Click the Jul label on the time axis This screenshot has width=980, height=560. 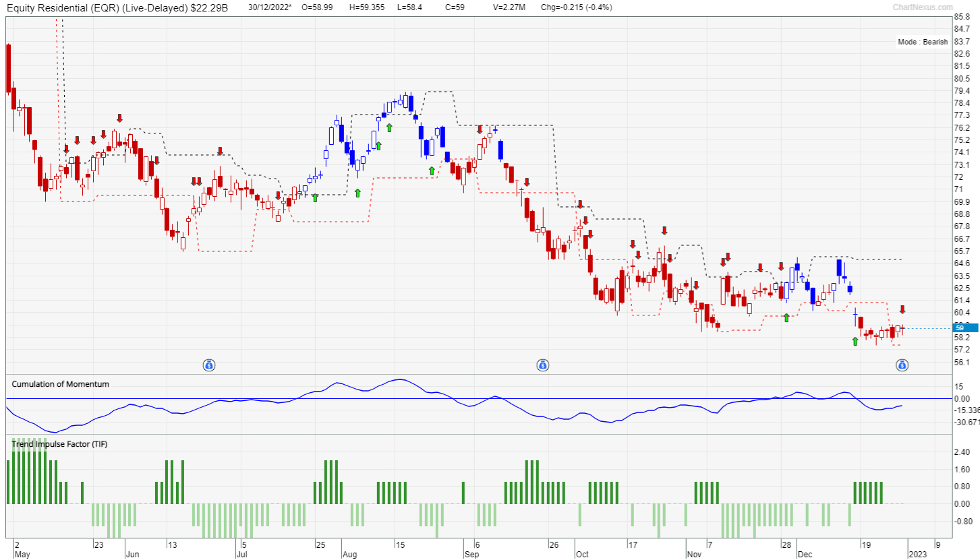(x=243, y=555)
